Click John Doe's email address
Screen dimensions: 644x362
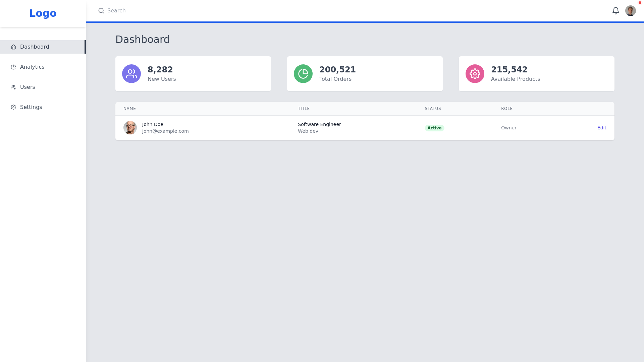coord(165,131)
